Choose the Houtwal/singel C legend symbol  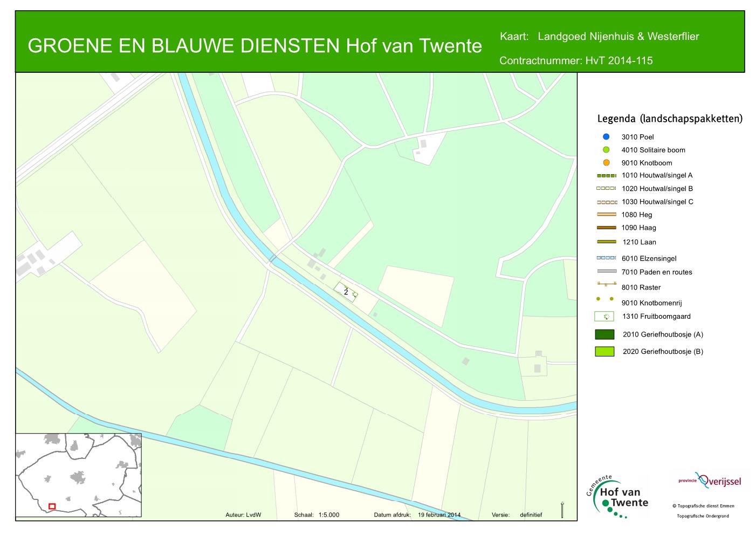click(x=606, y=202)
